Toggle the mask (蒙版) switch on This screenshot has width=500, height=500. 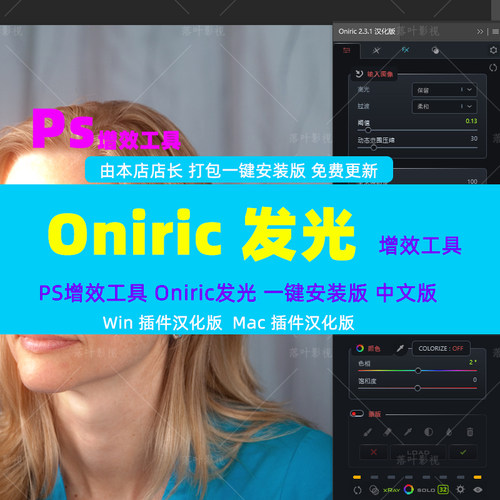click(x=357, y=414)
